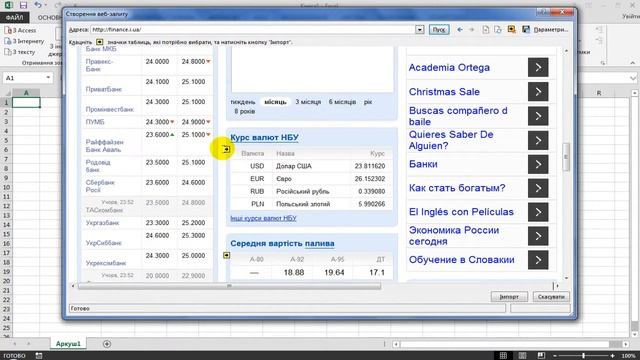Image resolution: width=640 pixels, height=360 pixels.
Task: Switch to Page Break Preview in status bar
Action: (541, 356)
